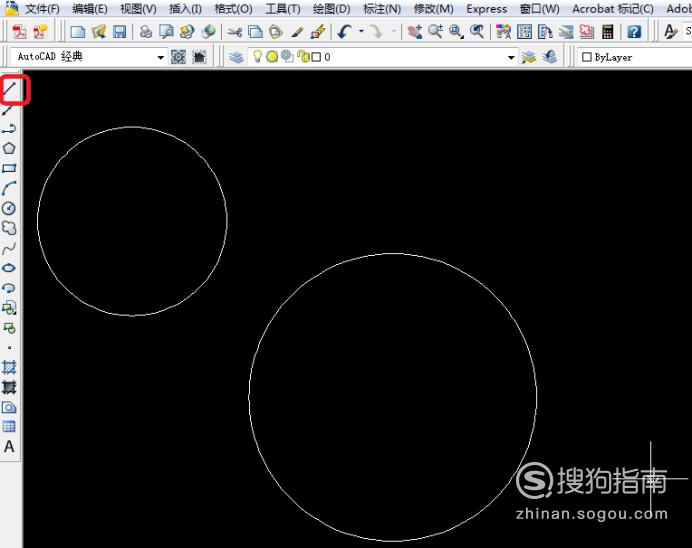Image resolution: width=692 pixels, height=548 pixels.
Task: Click the Insert Block tool
Action: point(9,308)
